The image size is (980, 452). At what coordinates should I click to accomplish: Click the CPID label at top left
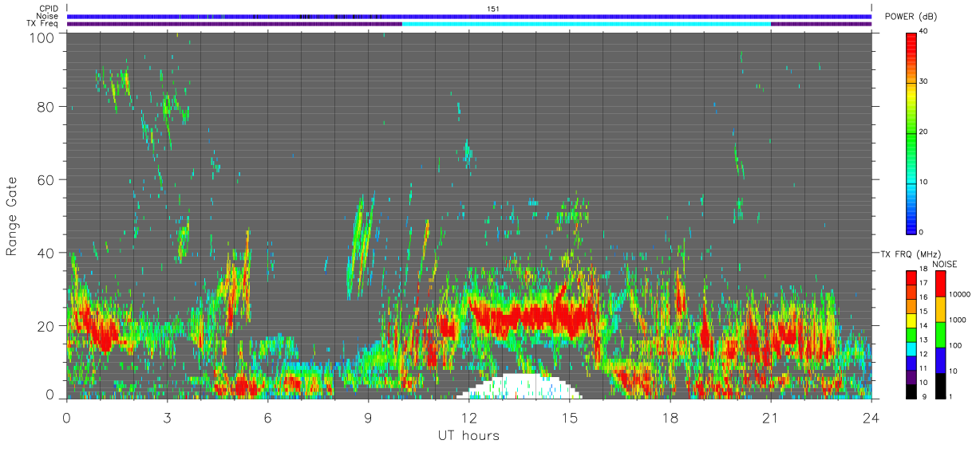[x=49, y=9]
